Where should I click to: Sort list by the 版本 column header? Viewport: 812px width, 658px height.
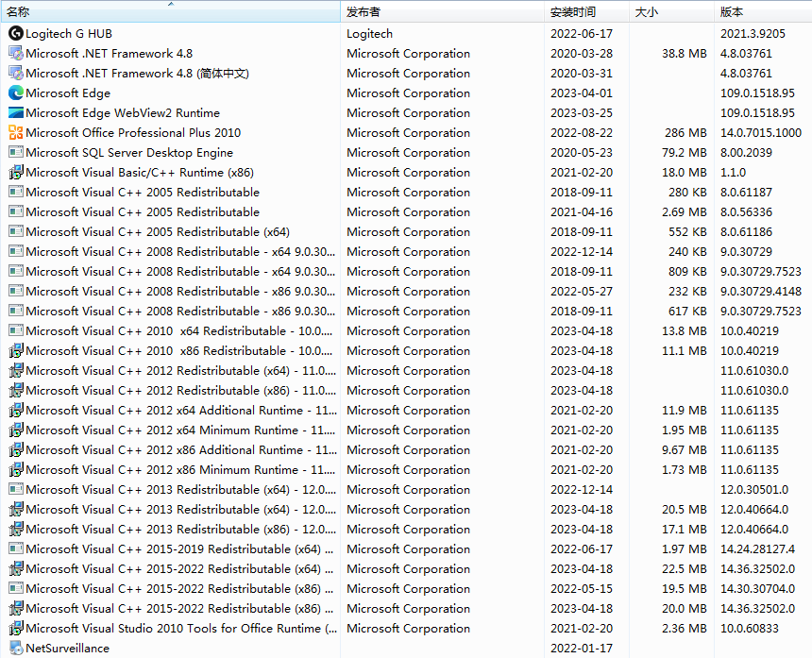763,12
